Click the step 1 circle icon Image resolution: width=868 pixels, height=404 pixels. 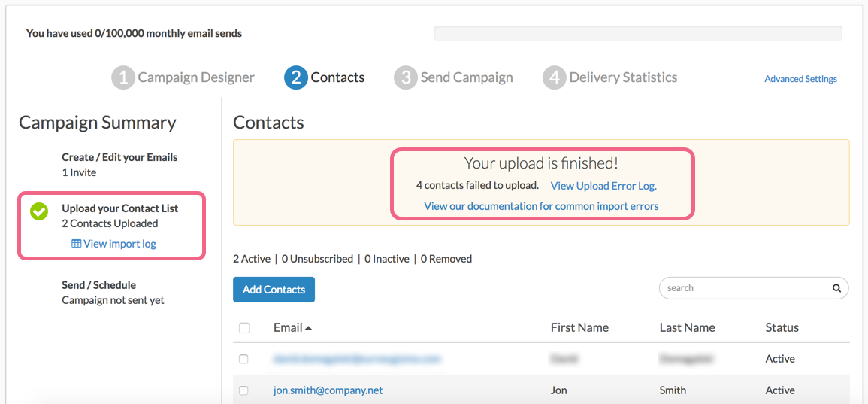(x=123, y=77)
